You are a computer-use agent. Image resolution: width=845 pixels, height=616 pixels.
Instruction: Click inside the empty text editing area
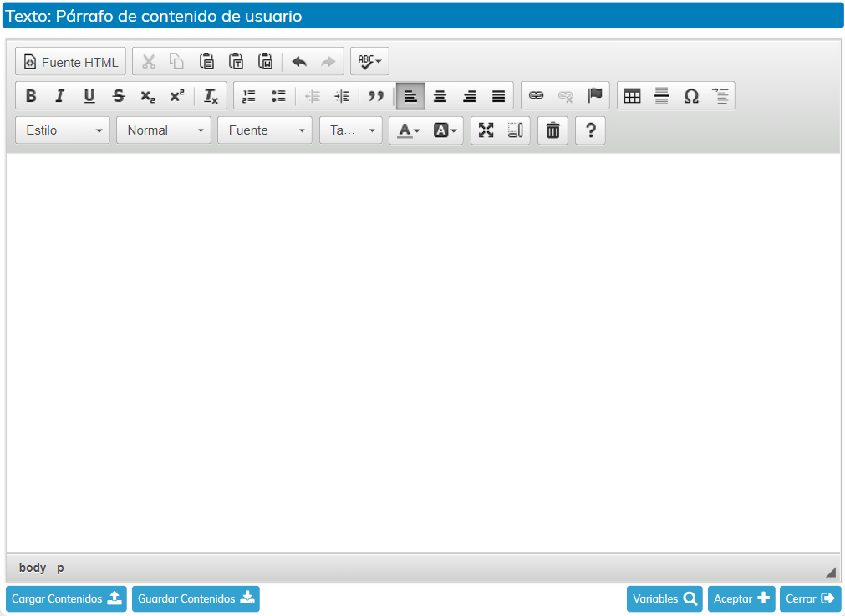pyautogui.click(x=422, y=351)
